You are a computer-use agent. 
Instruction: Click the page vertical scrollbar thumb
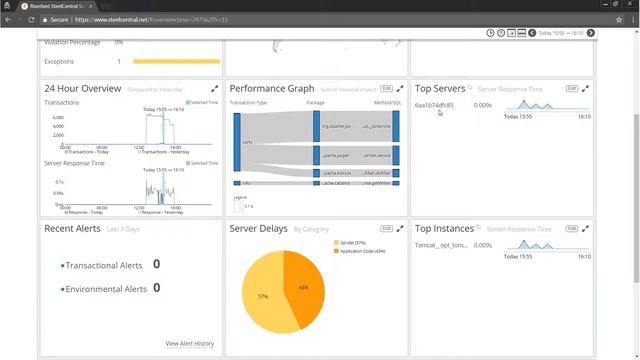pos(636,198)
